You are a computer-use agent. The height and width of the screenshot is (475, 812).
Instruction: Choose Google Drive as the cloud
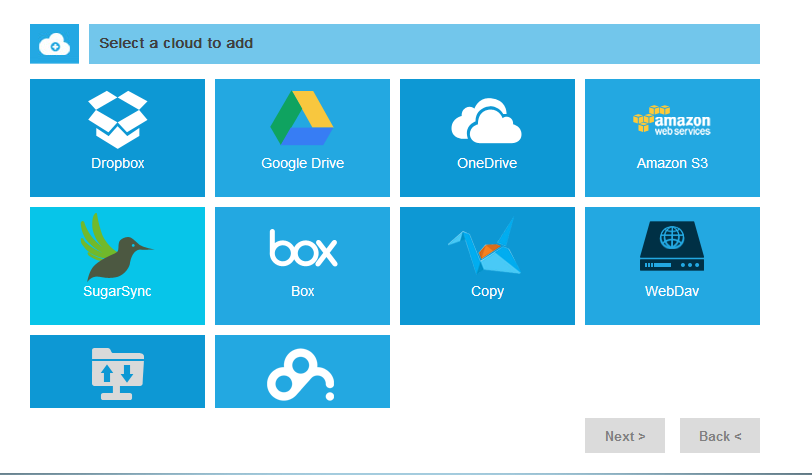[302, 138]
